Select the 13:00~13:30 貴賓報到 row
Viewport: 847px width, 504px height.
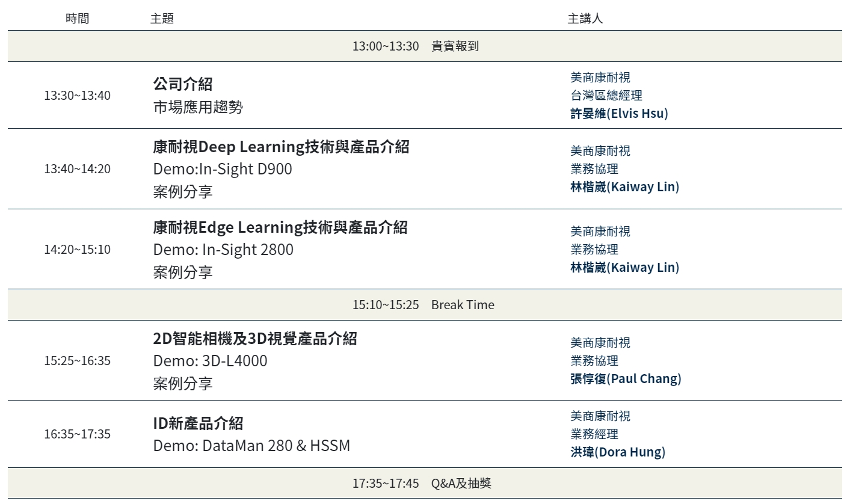coord(425,46)
